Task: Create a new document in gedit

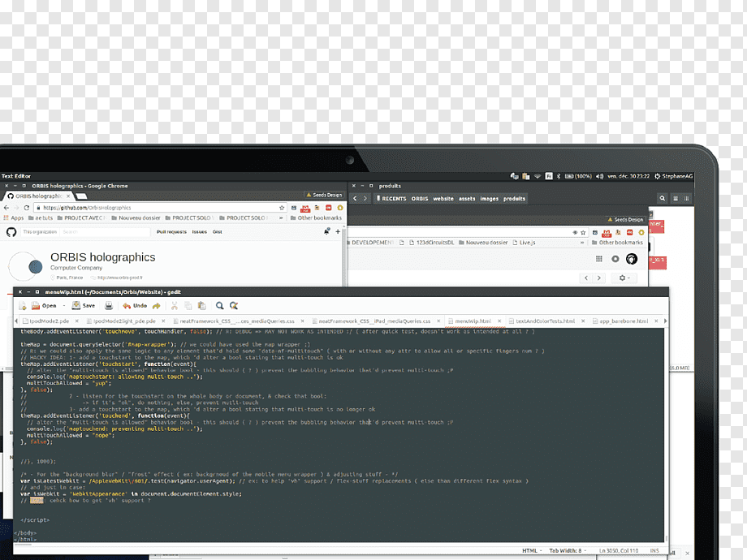Action: coord(23,306)
